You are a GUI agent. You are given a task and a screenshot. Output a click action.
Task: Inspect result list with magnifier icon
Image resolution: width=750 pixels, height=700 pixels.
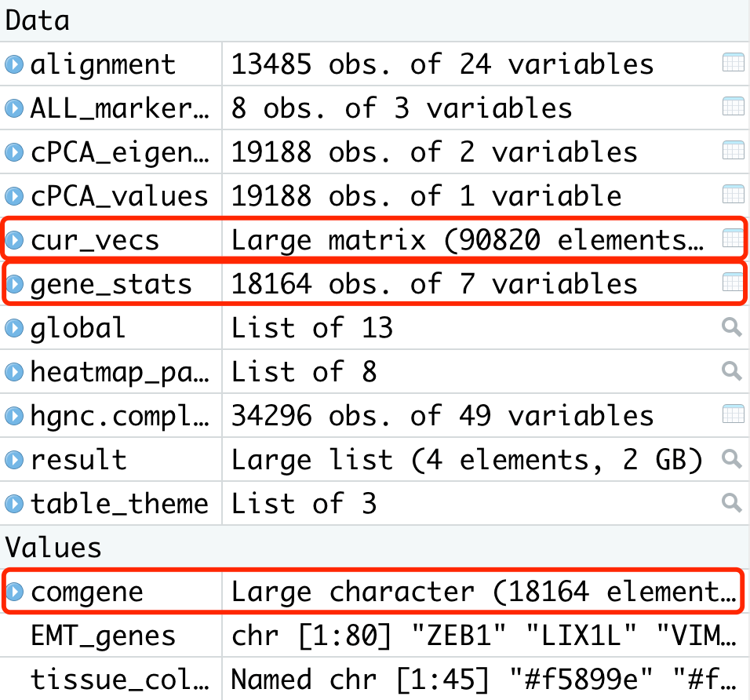point(732,459)
